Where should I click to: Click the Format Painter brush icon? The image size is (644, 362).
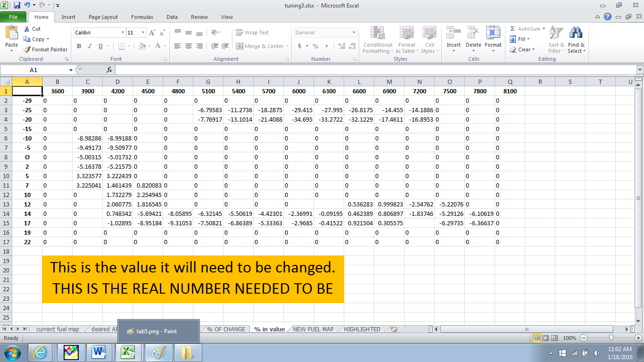pyautogui.click(x=27, y=49)
